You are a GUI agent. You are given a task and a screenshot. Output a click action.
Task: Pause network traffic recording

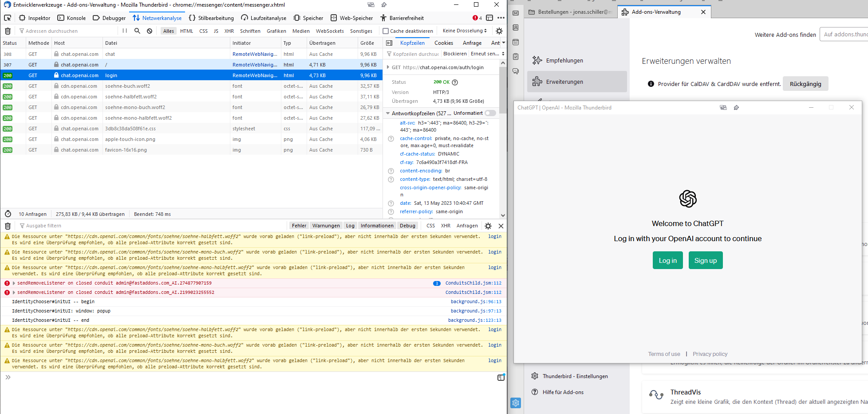pos(124,31)
